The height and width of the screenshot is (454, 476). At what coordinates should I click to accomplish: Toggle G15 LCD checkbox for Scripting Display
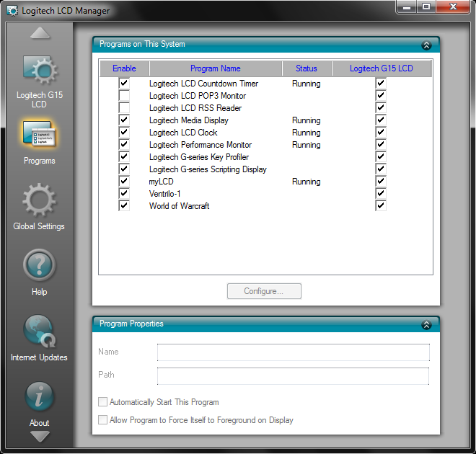pyautogui.click(x=381, y=169)
